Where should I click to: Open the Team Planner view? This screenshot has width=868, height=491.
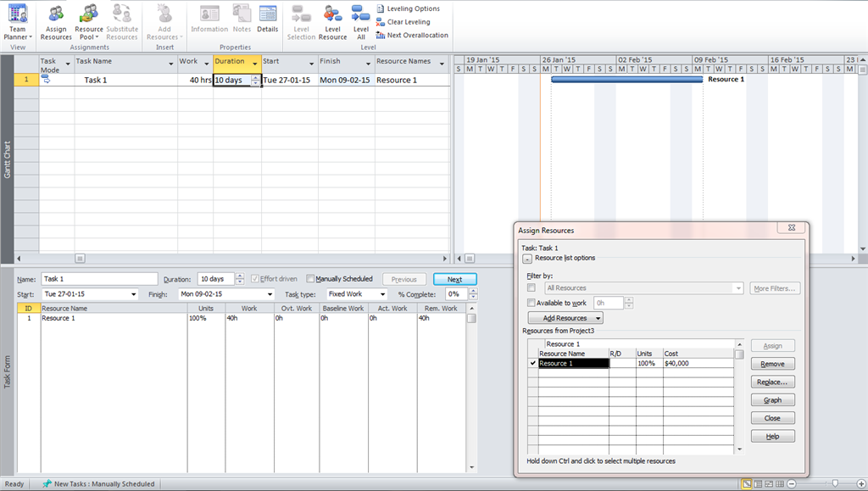pyautogui.click(x=18, y=22)
